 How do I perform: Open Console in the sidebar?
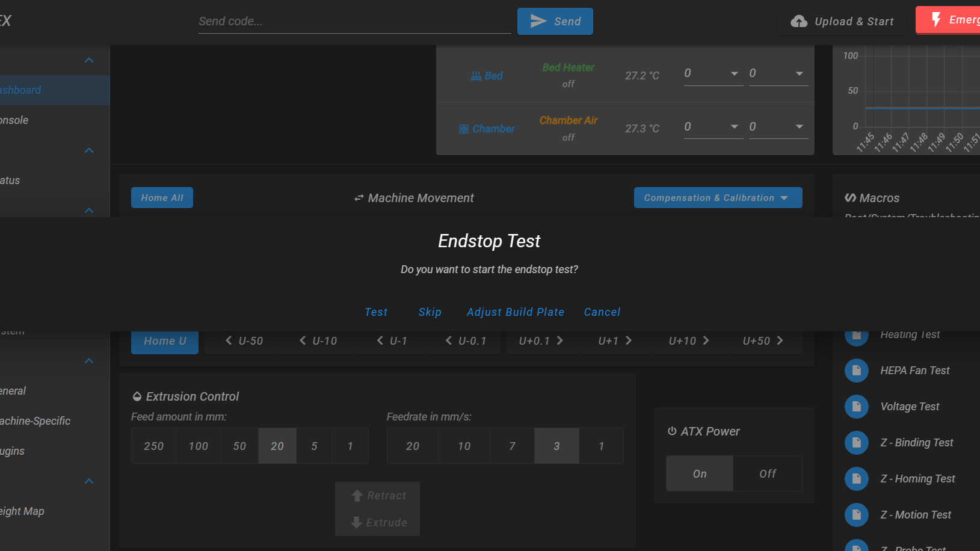(55, 120)
